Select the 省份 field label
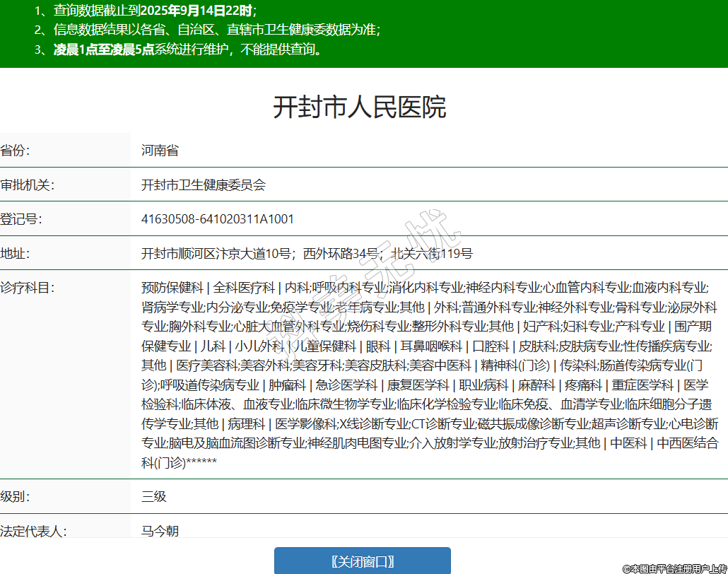Screen dimensions: 728x574 click(x=15, y=151)
